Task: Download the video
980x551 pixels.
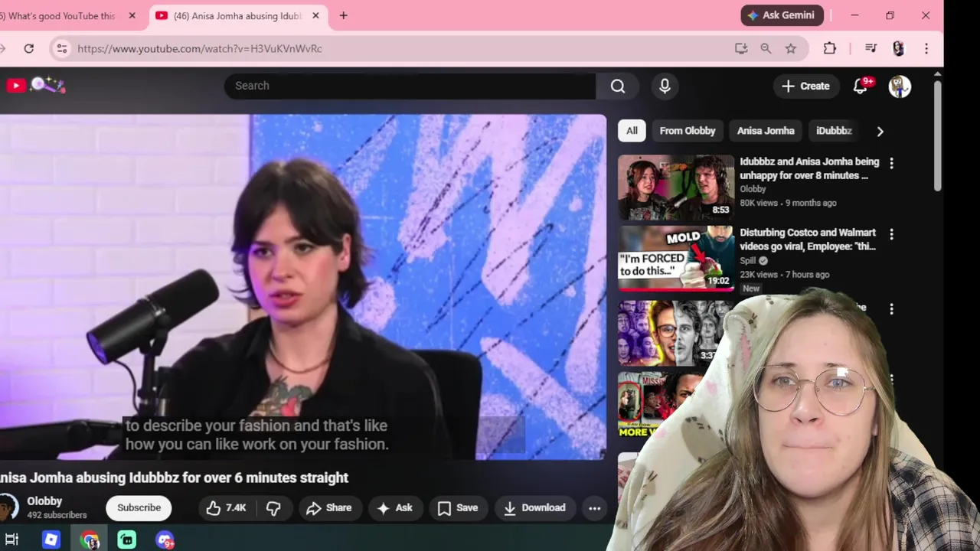Action: [534, 507]
